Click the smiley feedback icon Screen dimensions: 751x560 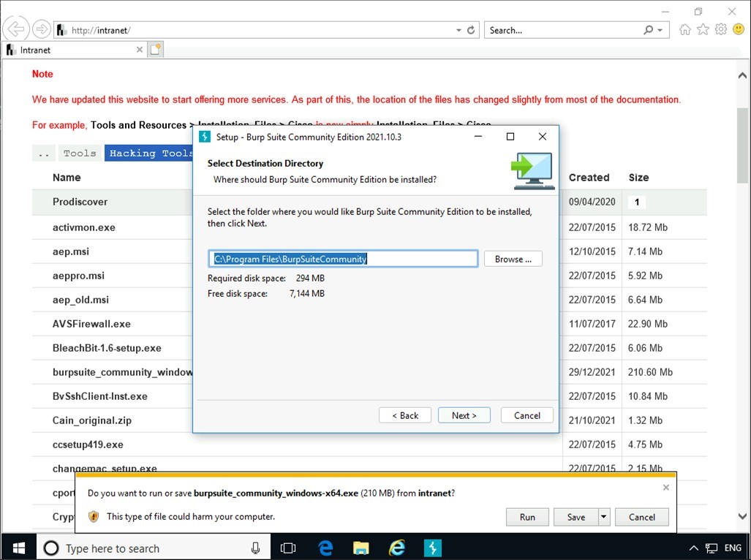click(x=739, y=30)
